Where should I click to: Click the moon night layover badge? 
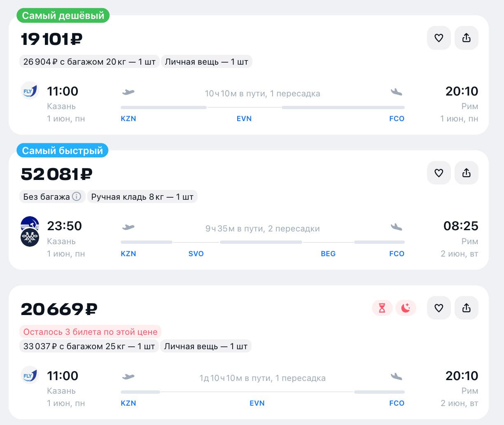click(406, 308)
